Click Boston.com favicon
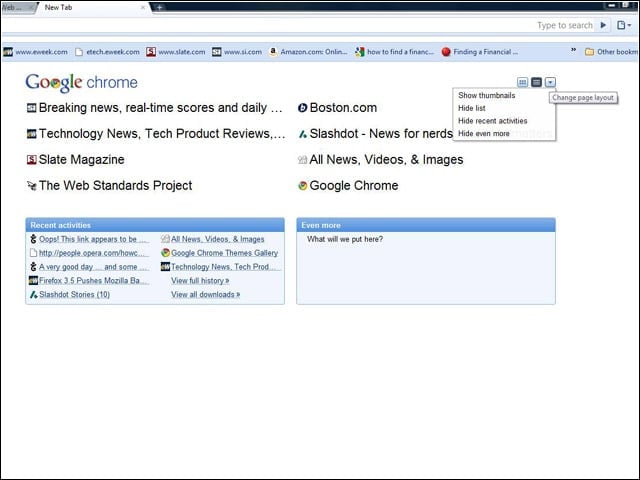 (x=302, y=108)
